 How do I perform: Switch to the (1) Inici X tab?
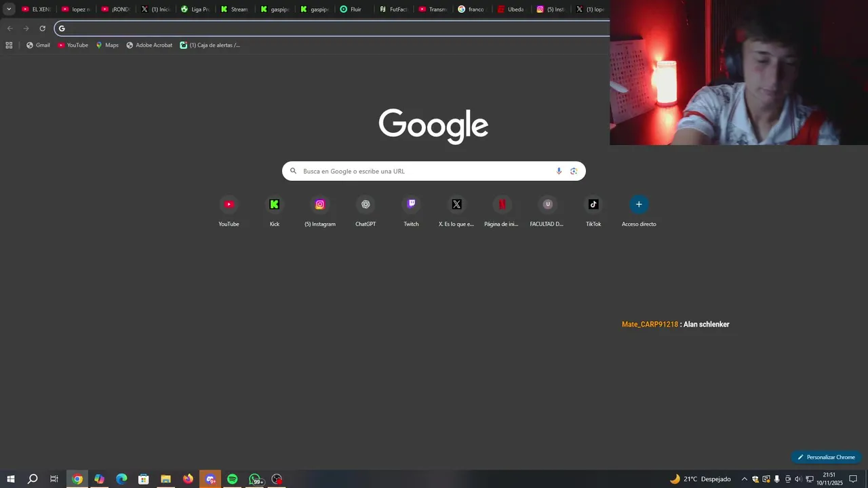point(155,9)
